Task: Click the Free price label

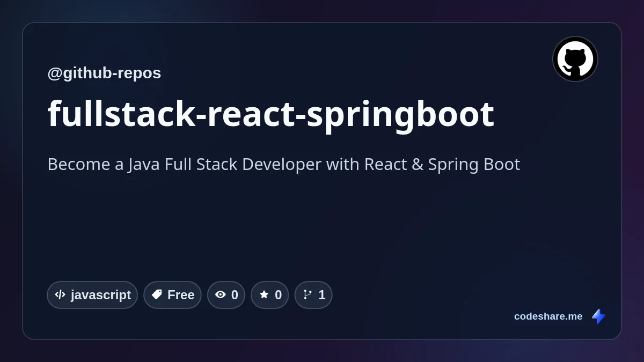Action: [x=181, y=294]
